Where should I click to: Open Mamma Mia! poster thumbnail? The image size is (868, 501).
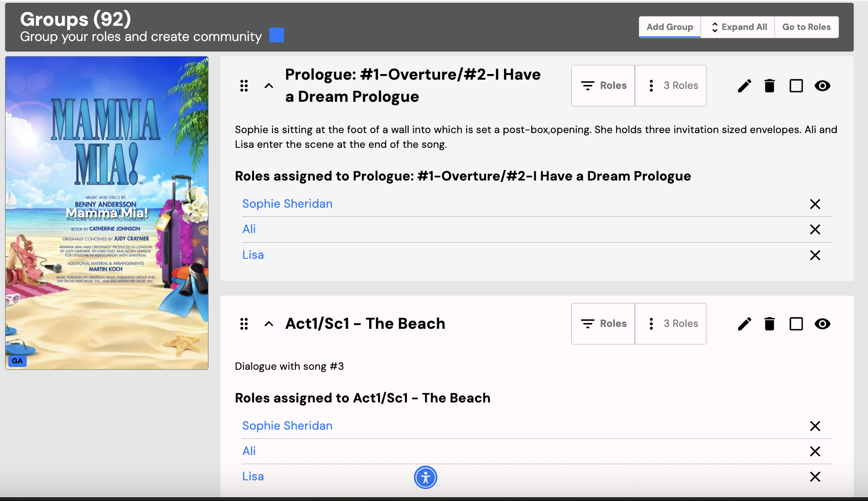(x=107, y=213)
